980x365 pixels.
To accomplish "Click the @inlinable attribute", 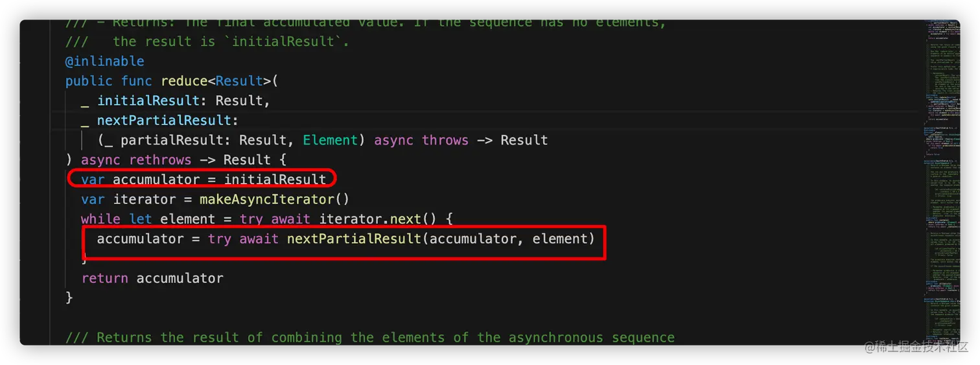I will pyautogui.click(x=104, y=62).
